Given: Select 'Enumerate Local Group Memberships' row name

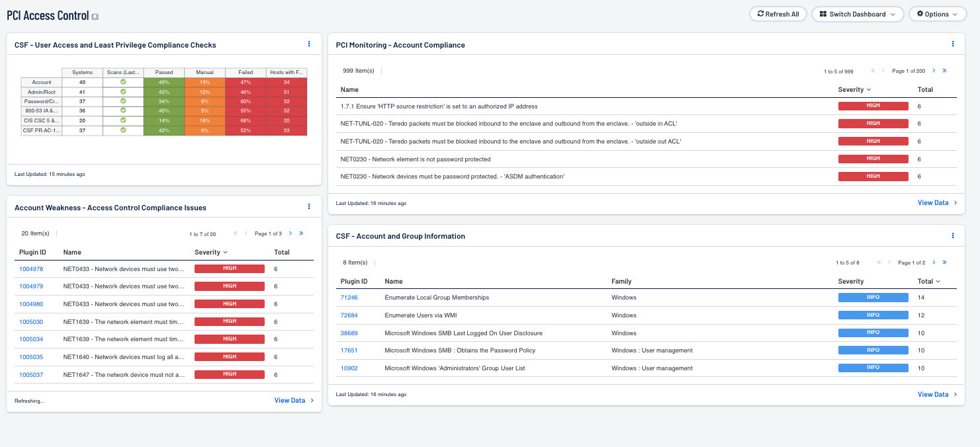Looking at the screenshot, I should coord(437,298).
